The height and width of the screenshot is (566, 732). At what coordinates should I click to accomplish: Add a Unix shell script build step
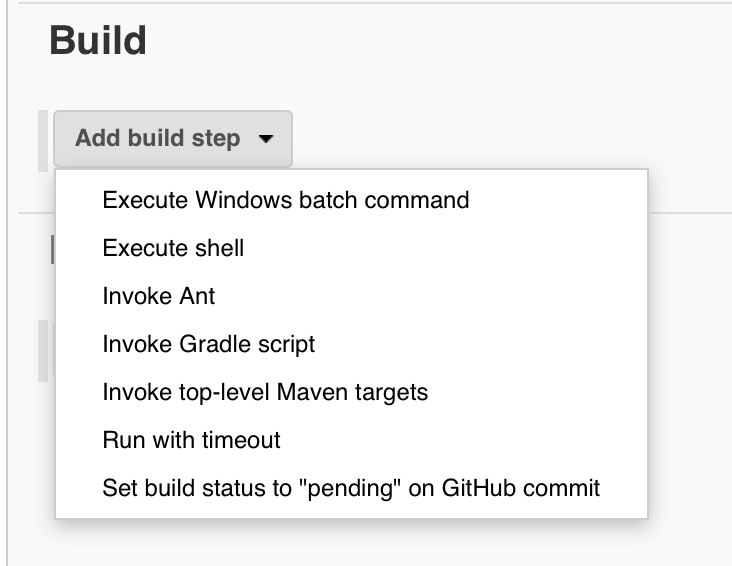(x=173, y=248)
